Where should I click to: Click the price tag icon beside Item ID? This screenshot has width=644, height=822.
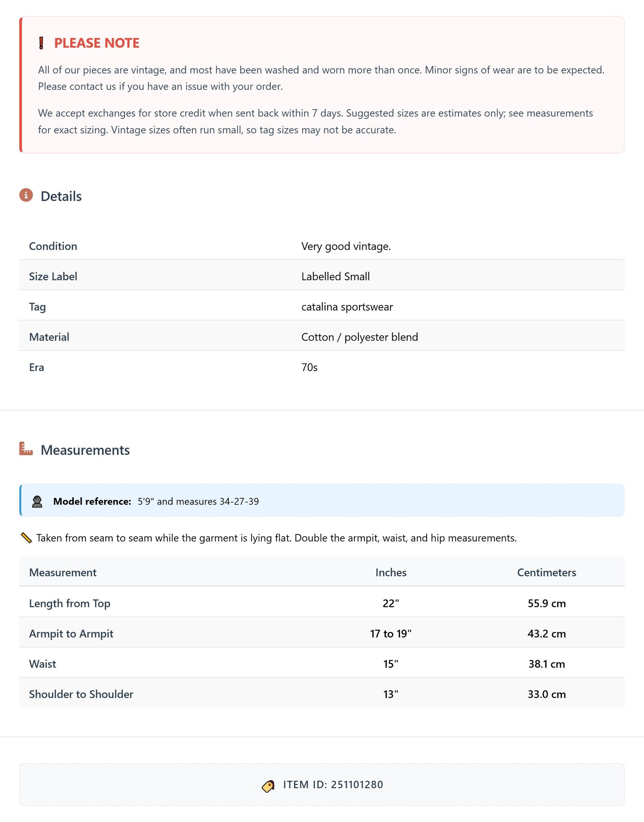(x=268, y=786)
